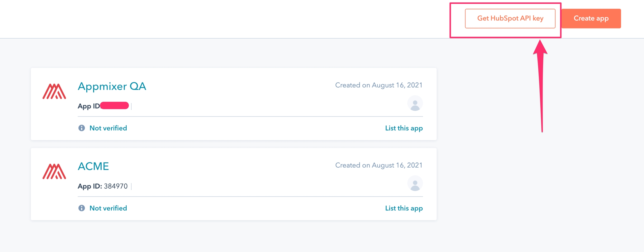Select the user avatar in Appmixer QA card

(x=415, y=103)
